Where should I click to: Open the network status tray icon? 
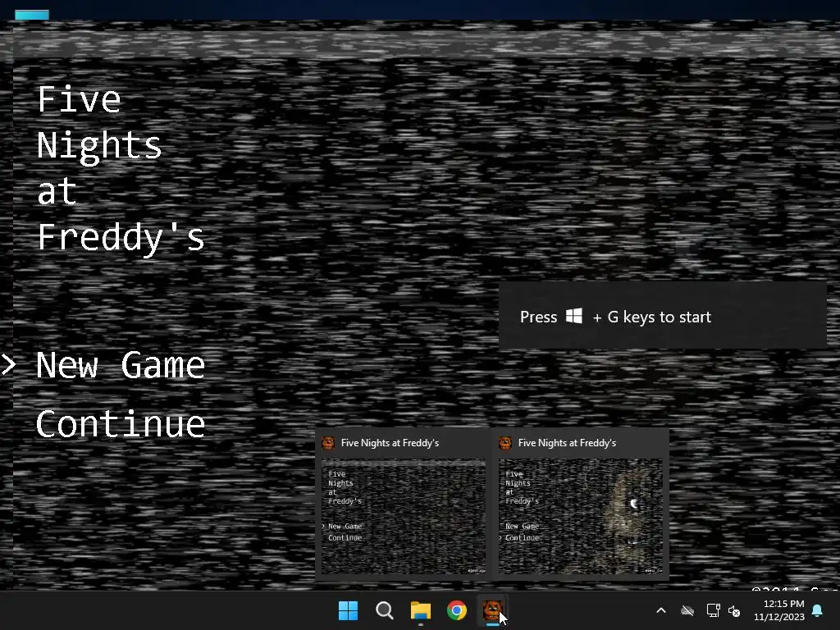[713, 610]
